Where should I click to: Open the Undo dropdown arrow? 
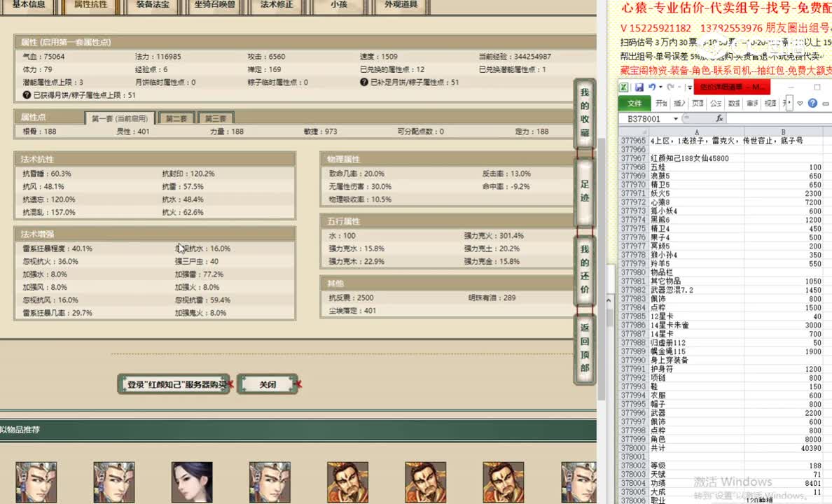pyautogui.click(x=660, y=87)
